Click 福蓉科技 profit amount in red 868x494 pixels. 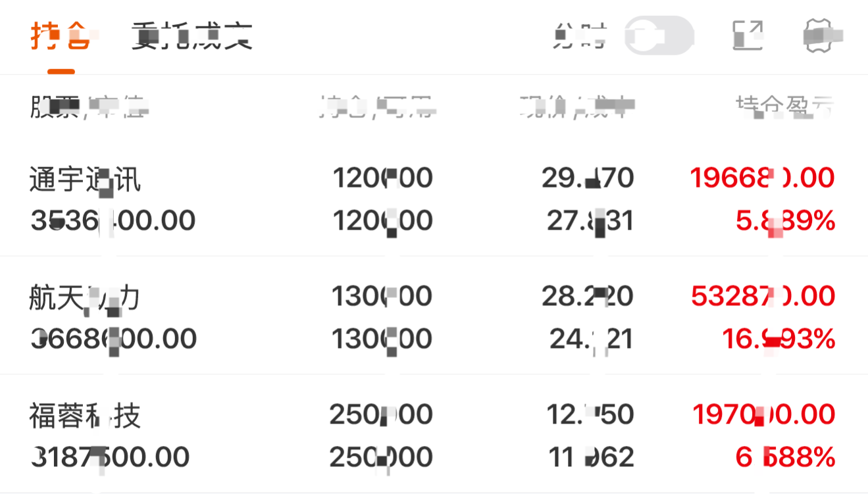763,415
